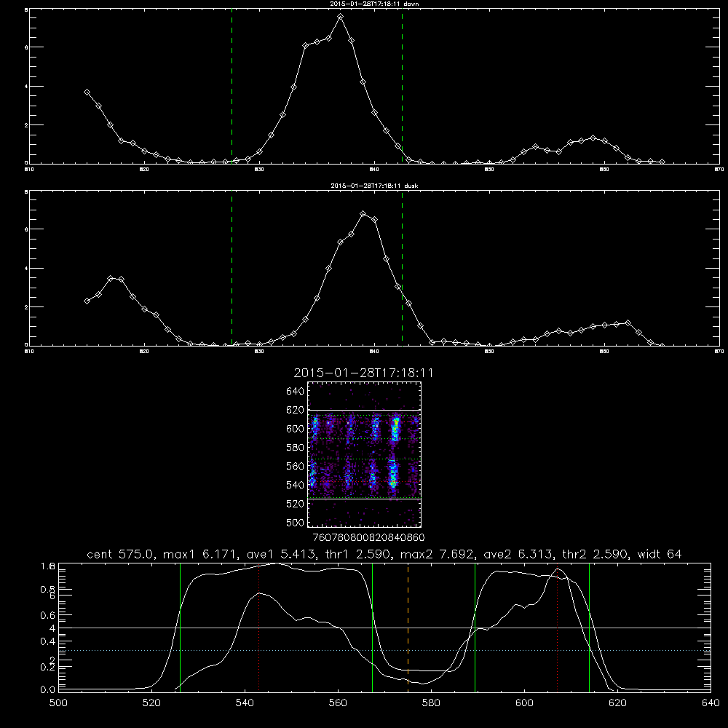
Task: Click the x-axis label 560 on bottom plot
Action: click(338, 703)
